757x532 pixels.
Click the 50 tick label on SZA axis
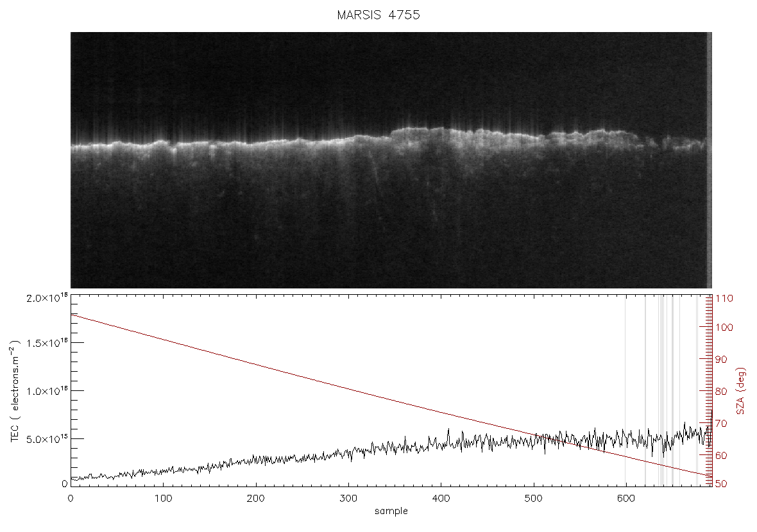coord(721,484)
